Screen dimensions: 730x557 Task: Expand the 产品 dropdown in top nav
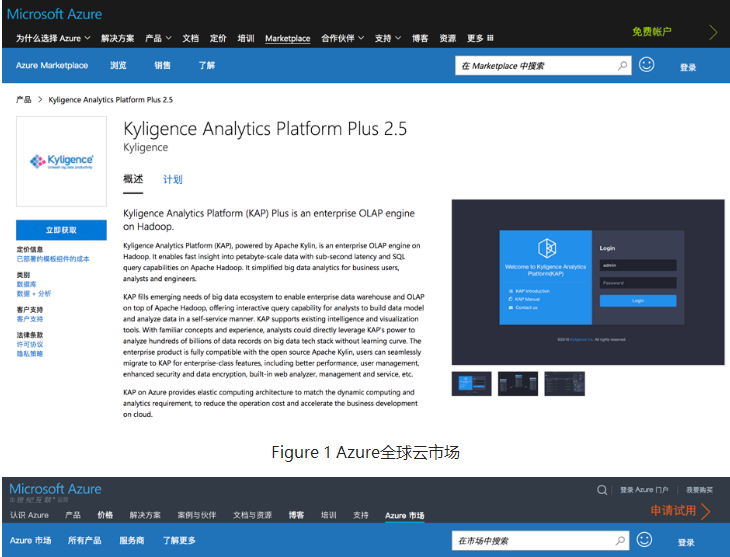click(x=158, y=38)
